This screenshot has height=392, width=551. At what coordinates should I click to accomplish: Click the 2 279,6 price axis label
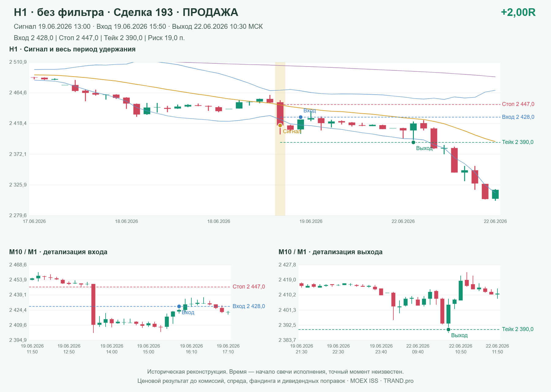click(x=18, y=215)
